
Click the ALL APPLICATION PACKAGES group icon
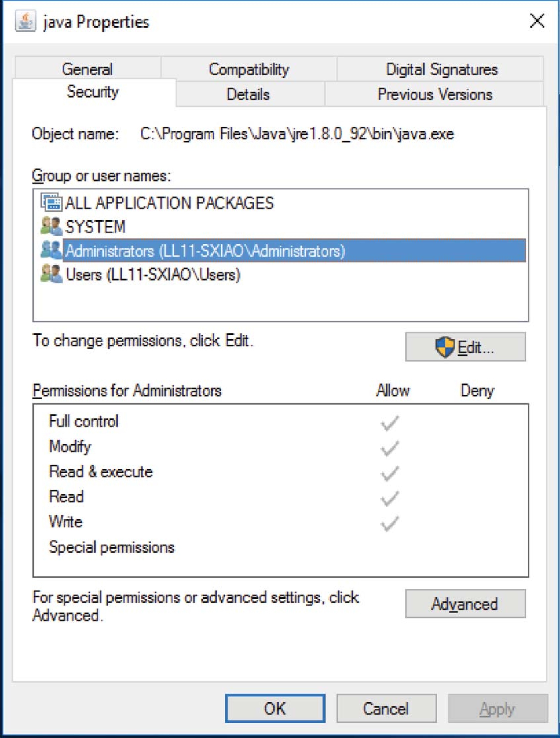pos(51,202)
